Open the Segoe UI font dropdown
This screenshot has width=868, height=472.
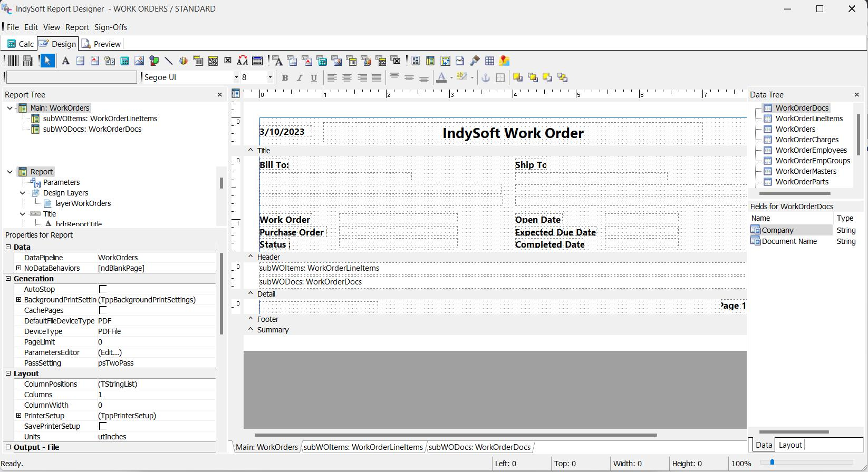pyautogui.click(x=236, y=77)
